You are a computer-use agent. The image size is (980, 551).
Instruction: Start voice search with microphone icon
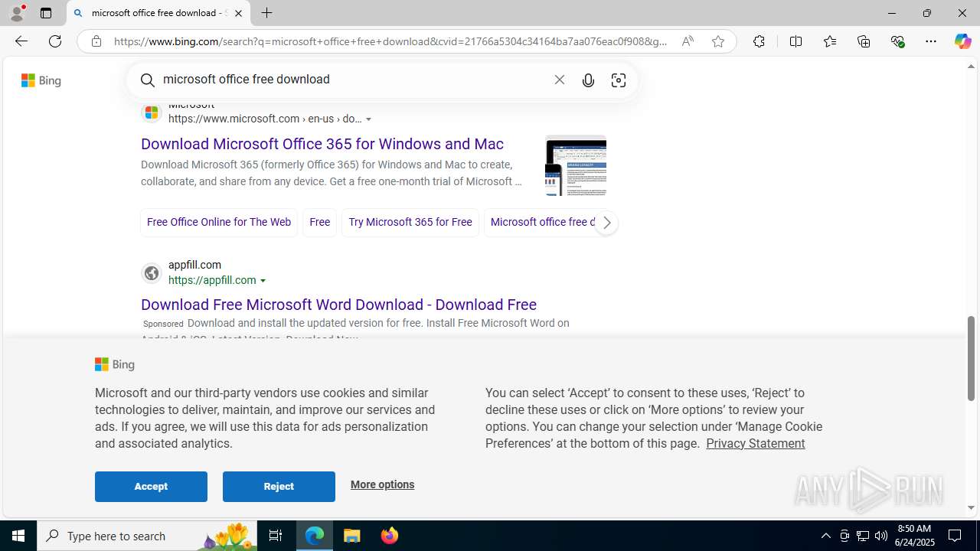click(588, 80)
